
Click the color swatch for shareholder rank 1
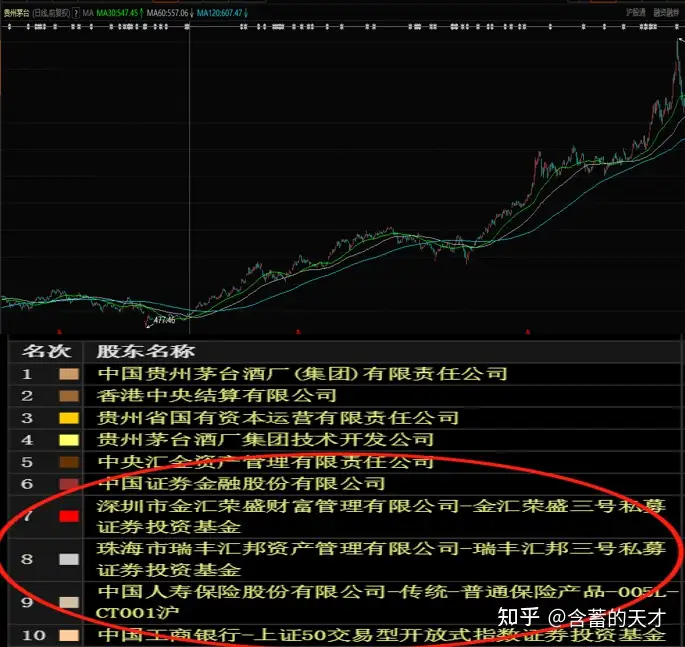pyautogui.click(x=69, y=374)
